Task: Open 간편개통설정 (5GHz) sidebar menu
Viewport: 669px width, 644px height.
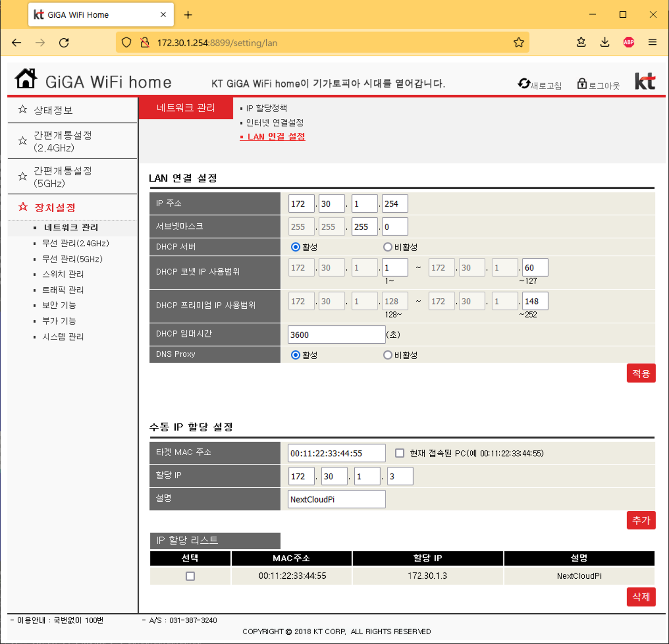Action: click(x=62, y=177)
